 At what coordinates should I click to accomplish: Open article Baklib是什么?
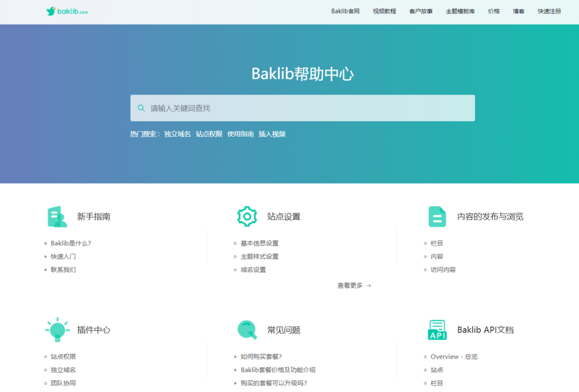coord(71,243)
